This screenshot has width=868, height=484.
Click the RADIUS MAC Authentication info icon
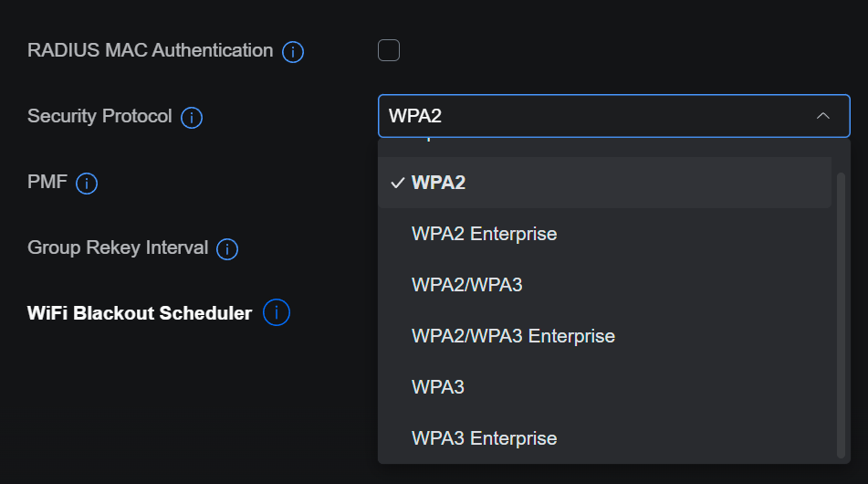coord(293,52)
